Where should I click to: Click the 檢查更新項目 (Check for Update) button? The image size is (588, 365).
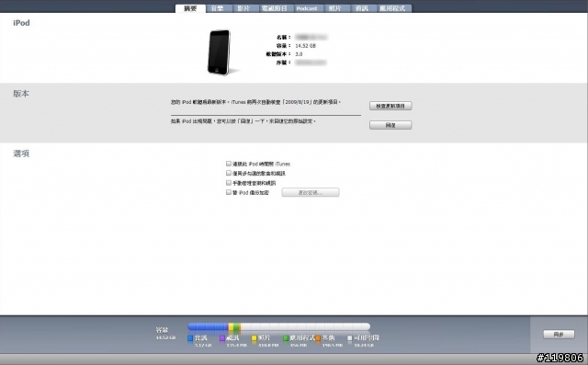point(390,106)
